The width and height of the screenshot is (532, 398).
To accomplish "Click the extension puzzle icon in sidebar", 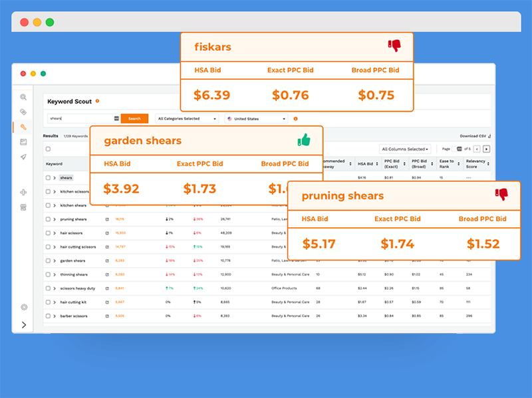I will (x=23, y=192).
